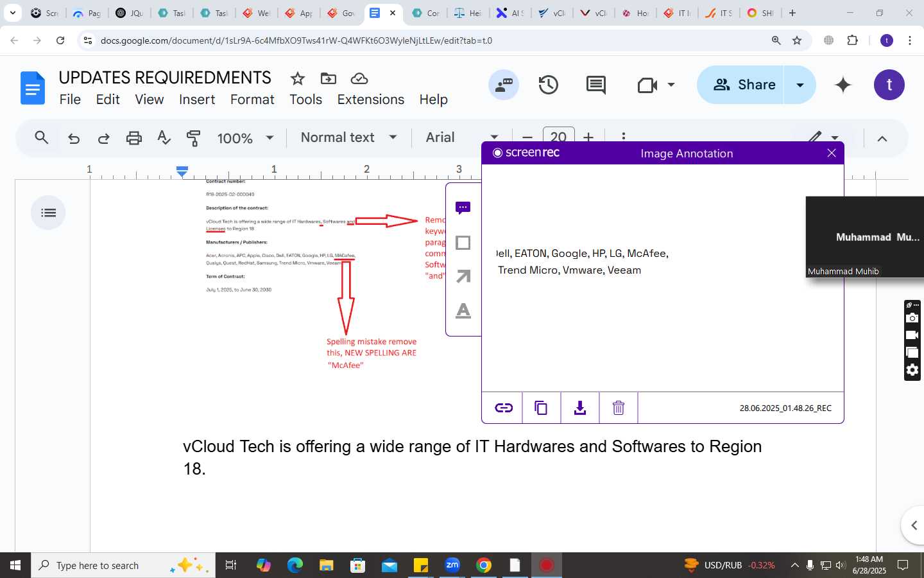Click the move-to-folder icon beside title
The width and height of the screenshot is (924, 578).
pos(329,78)
